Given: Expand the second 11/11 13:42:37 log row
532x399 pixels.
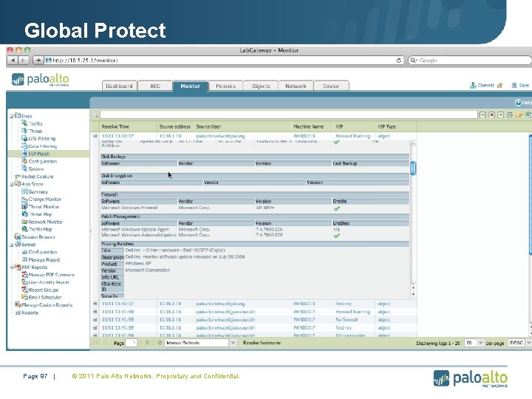Looking at the screenshot, I should 95,304.
